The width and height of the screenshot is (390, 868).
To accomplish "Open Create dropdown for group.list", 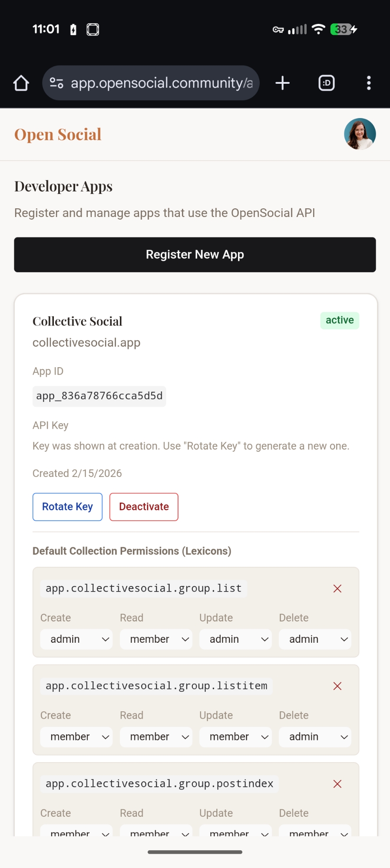I will pyautogui.click(x=76, y=639).
